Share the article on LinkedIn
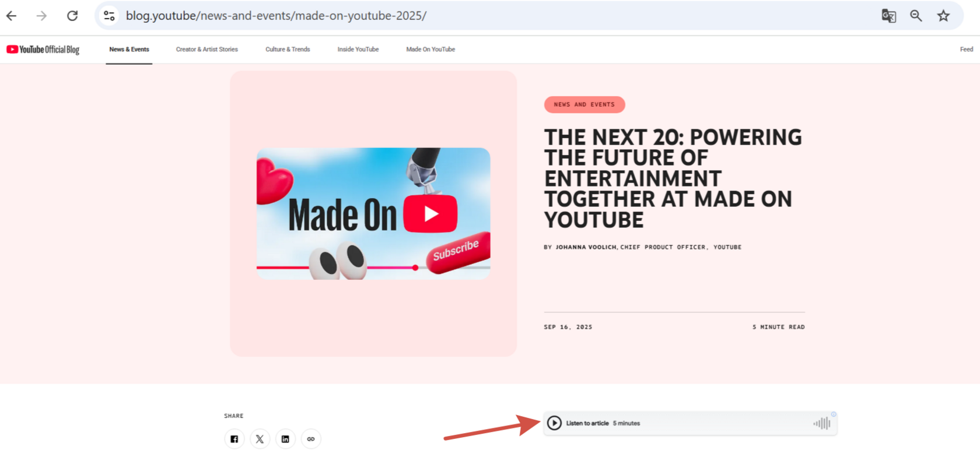Viewport: 980px width, 457px height. tap(285, 439)
